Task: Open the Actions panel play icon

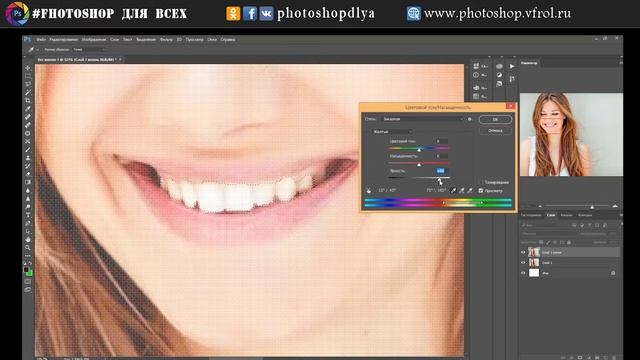Action: tap(512, 66)
